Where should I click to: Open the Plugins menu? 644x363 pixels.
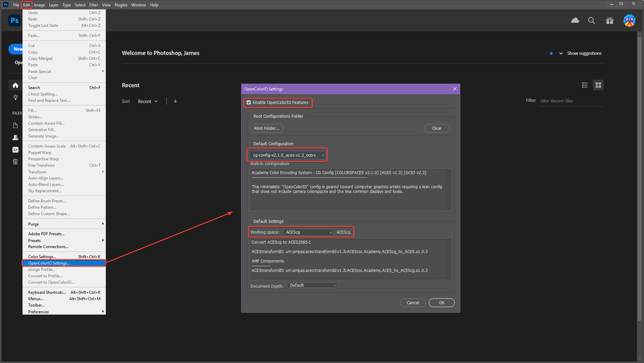[x=121, y=5]
